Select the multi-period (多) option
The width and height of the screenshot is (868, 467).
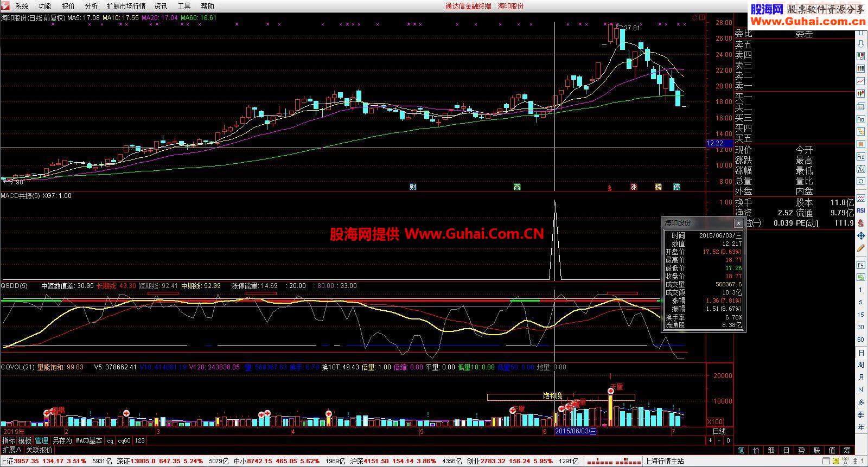click(861, 402)
